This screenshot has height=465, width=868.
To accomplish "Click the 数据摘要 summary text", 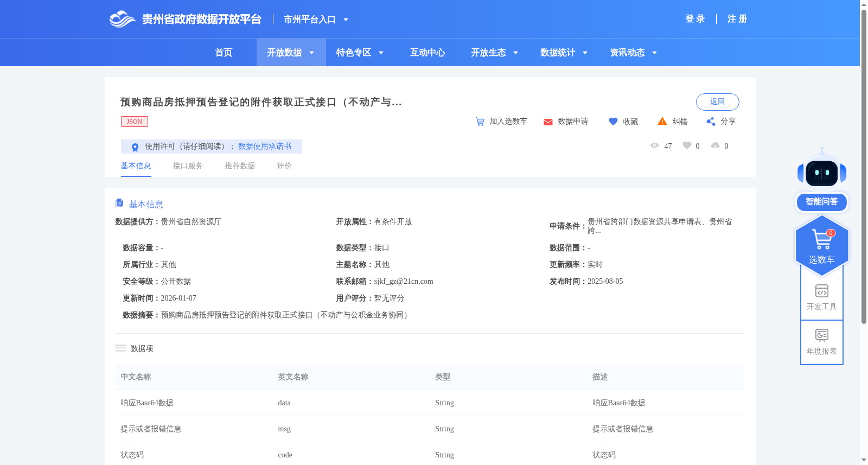I will coord(286,315).
